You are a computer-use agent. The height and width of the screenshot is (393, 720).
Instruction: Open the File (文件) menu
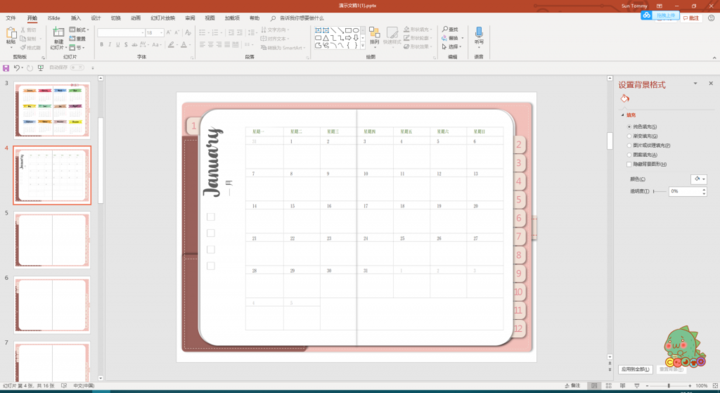(x=11, y=18)
